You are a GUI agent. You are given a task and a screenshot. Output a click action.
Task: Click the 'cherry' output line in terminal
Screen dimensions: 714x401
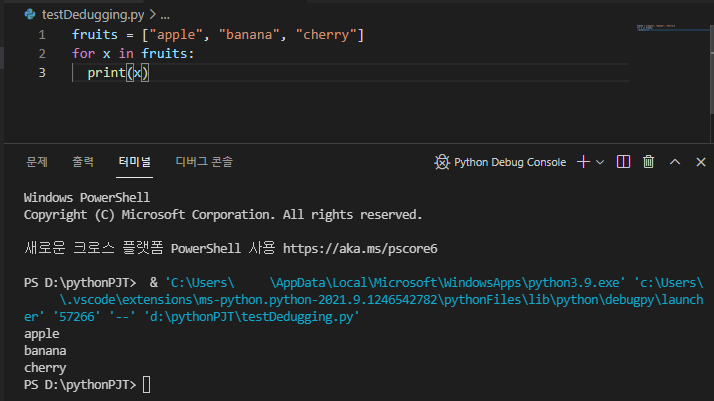(x=45, y=368)
